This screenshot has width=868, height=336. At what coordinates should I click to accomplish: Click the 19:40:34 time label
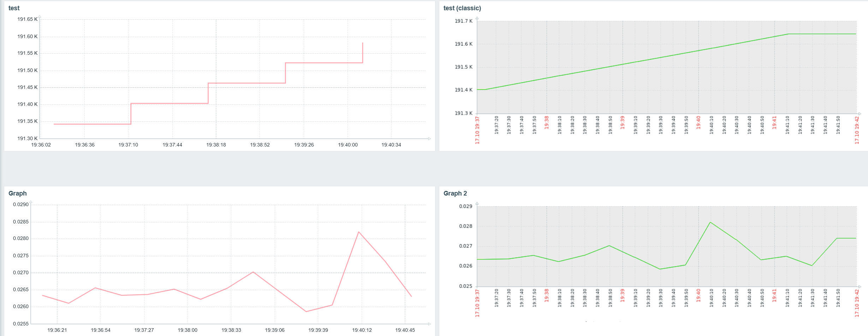click(x=391, y=145)
